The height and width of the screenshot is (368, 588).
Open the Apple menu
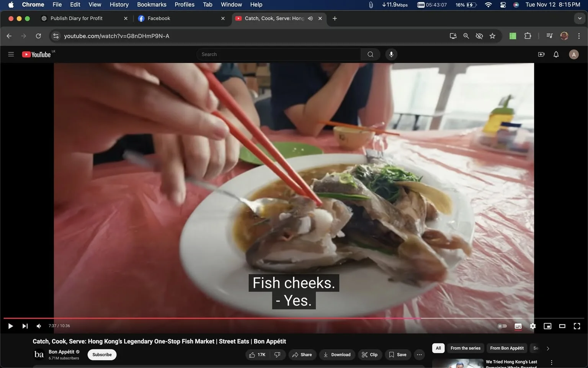tap(11, 5)
